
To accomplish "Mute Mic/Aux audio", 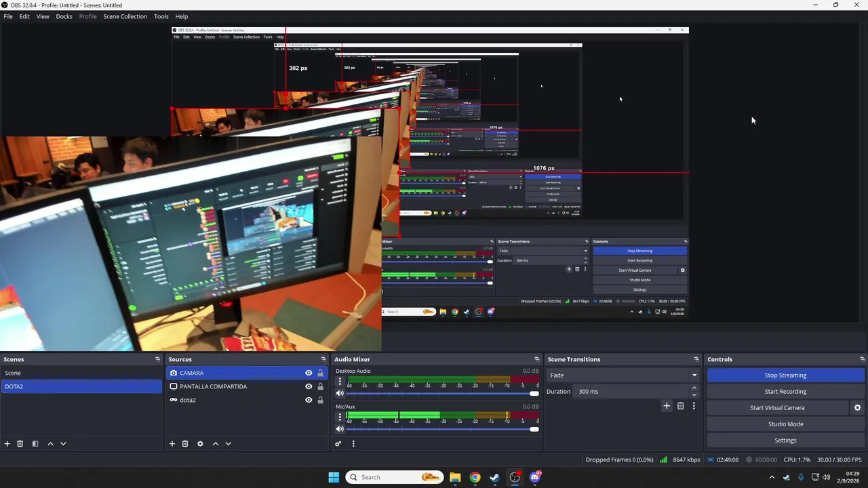I will point(340,429).
